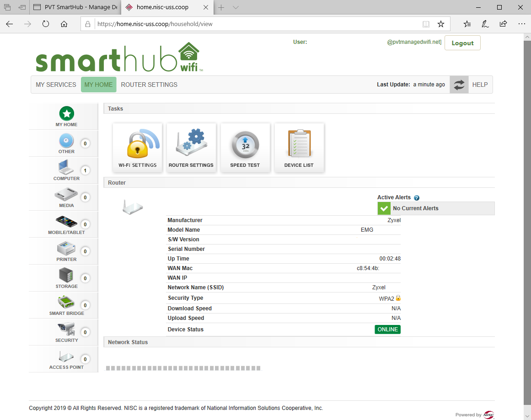Screen dimensions: 531x420
Task: Click the tabs set aside icon
Action: pyautogui.click(x=22, y=7)
